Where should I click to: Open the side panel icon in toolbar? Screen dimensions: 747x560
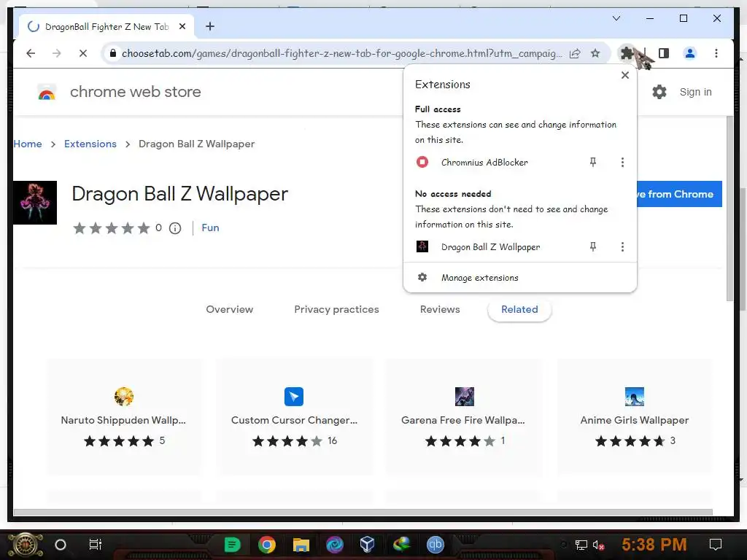664,52
